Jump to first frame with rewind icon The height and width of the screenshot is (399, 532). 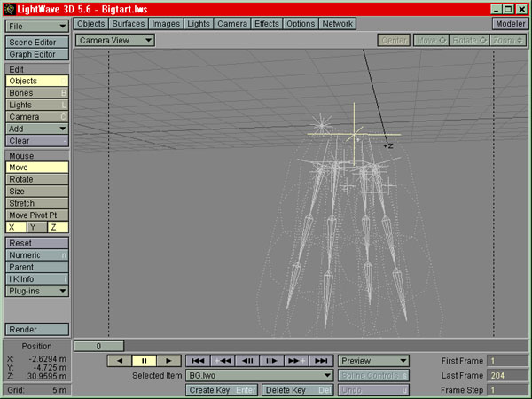coord(198,361)
